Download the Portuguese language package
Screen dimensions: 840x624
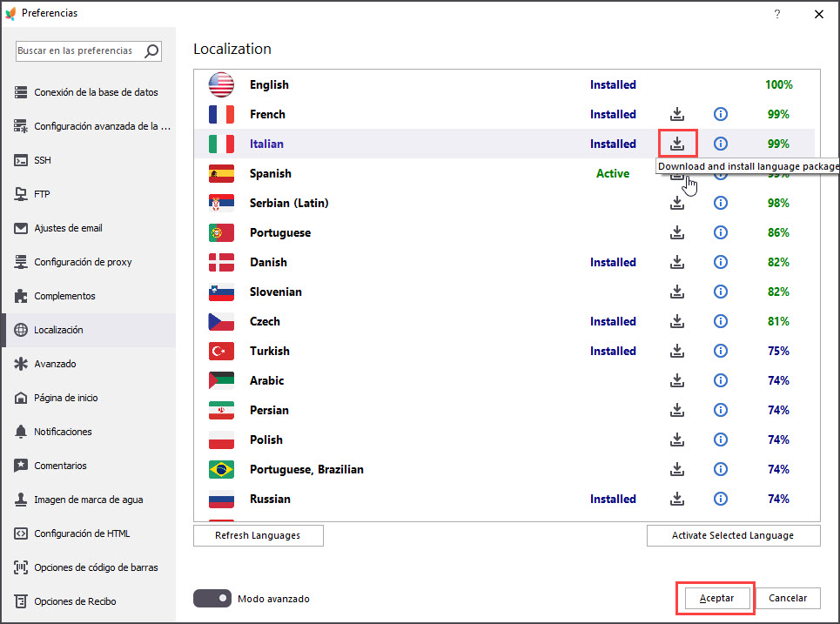(x=677, y=232)
